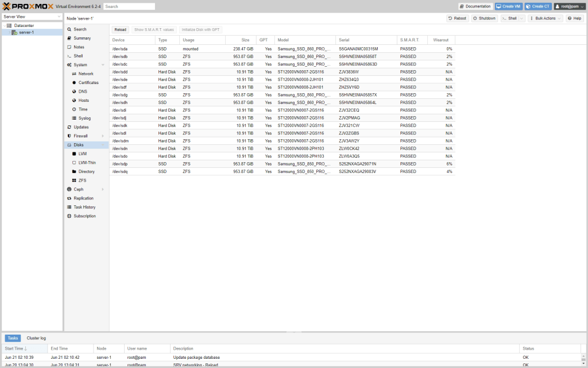Select the Tasks tab

pyautogui.click(x=13, y=338)
